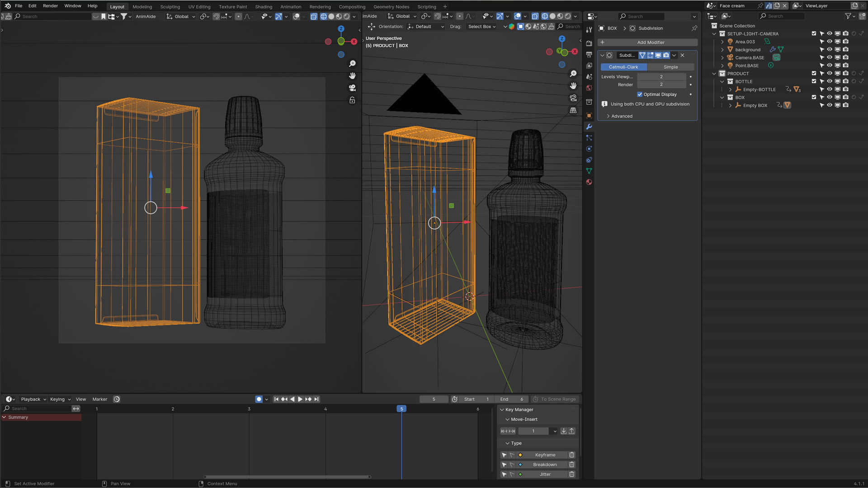Jump to the last frame

click(x=316, y=399)
